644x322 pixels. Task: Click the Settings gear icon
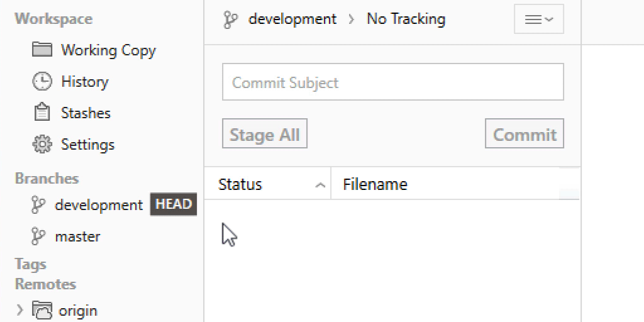pos(42,144)
